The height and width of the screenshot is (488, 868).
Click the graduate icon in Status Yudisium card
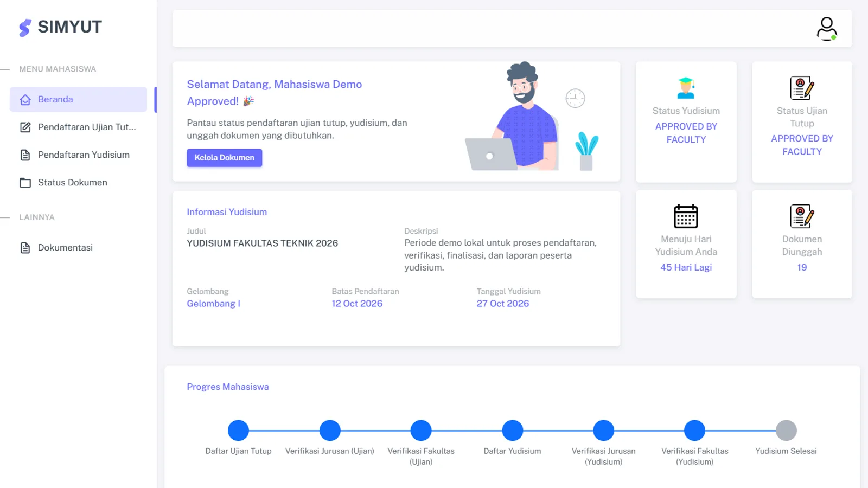[x=686, y=88]
